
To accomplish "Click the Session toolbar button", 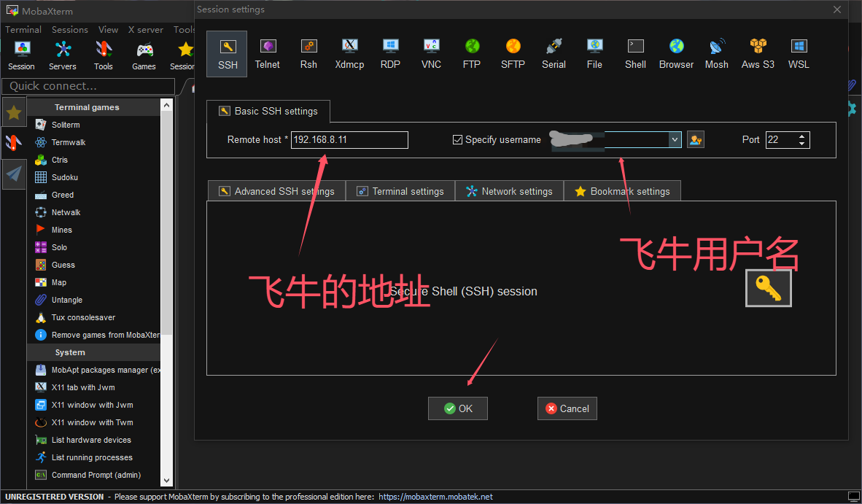I will click(x=21, y=55).
